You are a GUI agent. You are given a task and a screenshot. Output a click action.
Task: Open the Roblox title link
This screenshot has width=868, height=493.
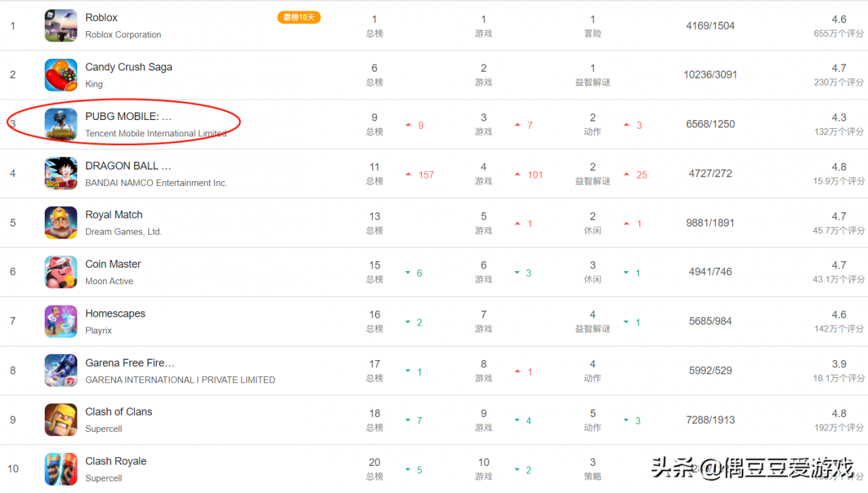[x=101, y=18]
